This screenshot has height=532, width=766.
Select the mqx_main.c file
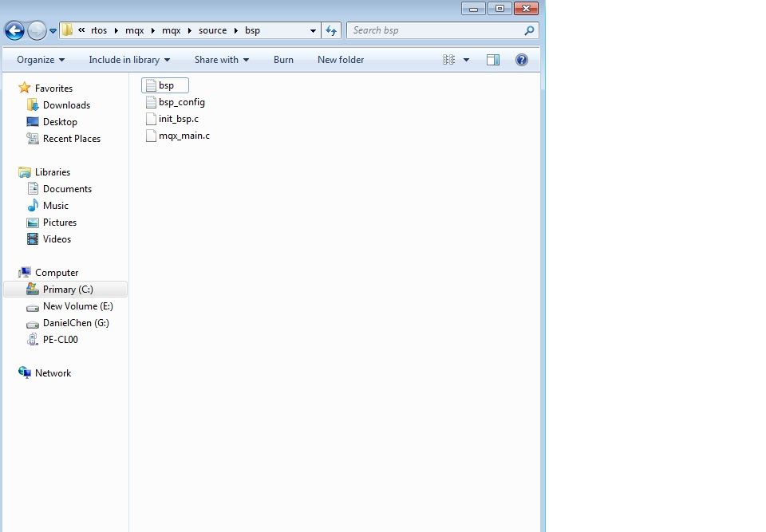click(x=178, y=136)
